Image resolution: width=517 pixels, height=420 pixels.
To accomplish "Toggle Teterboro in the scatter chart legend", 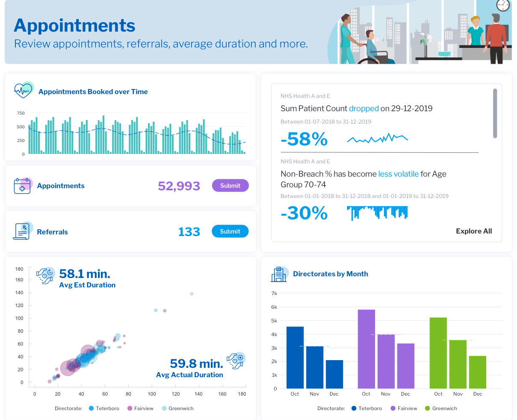I will [104, 408].
